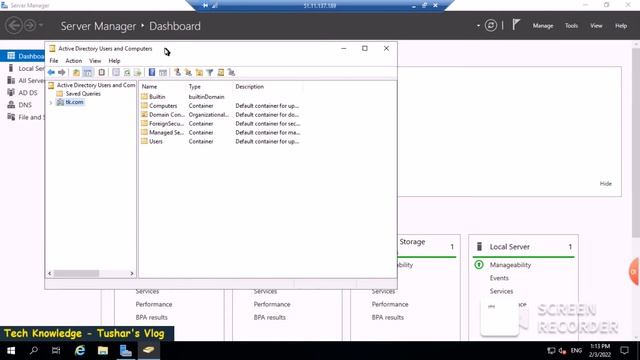Open the View menu in ADUC window

click(x=95, y=61)
